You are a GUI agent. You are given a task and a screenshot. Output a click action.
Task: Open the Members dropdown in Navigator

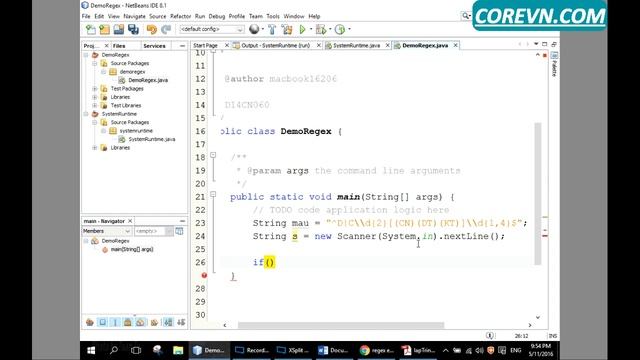(107, 231)
